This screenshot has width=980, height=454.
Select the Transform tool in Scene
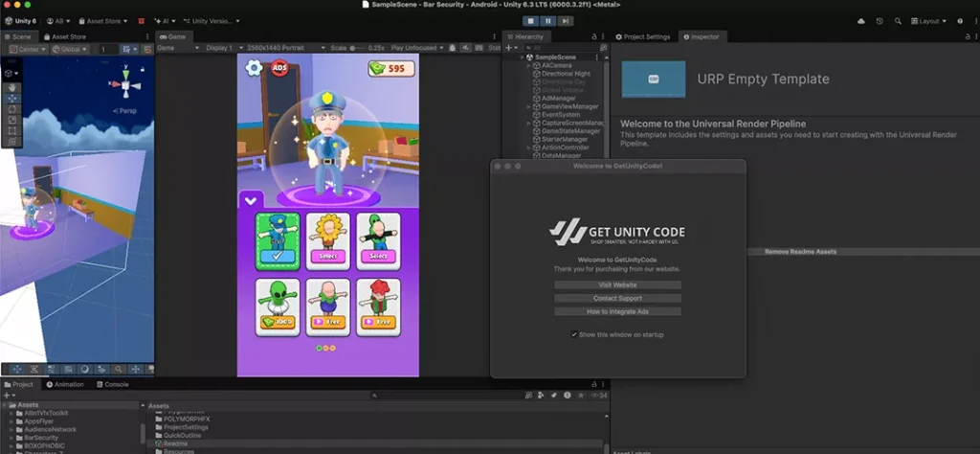pyautogui.click(x=11, y=142)
